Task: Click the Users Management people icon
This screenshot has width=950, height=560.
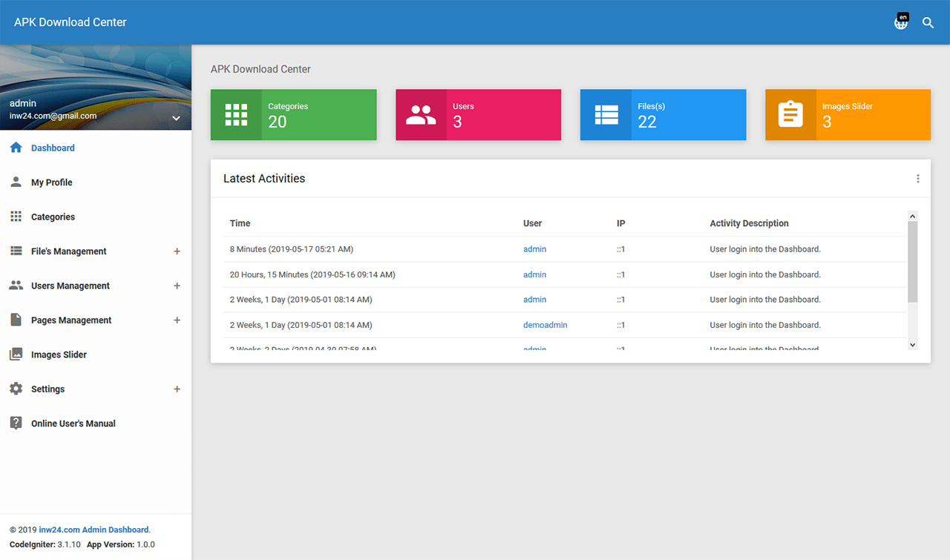Action: point(16,286)
